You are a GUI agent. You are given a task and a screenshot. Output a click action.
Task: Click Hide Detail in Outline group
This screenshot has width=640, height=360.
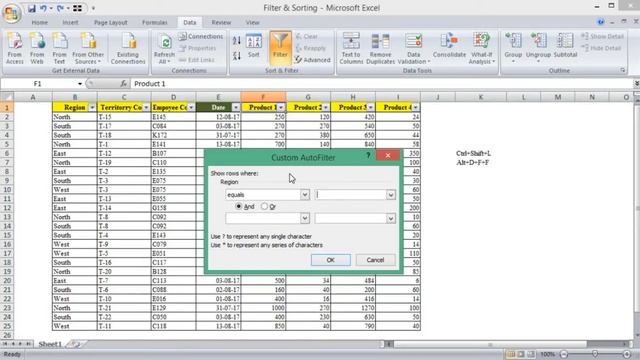pos(601,48)
